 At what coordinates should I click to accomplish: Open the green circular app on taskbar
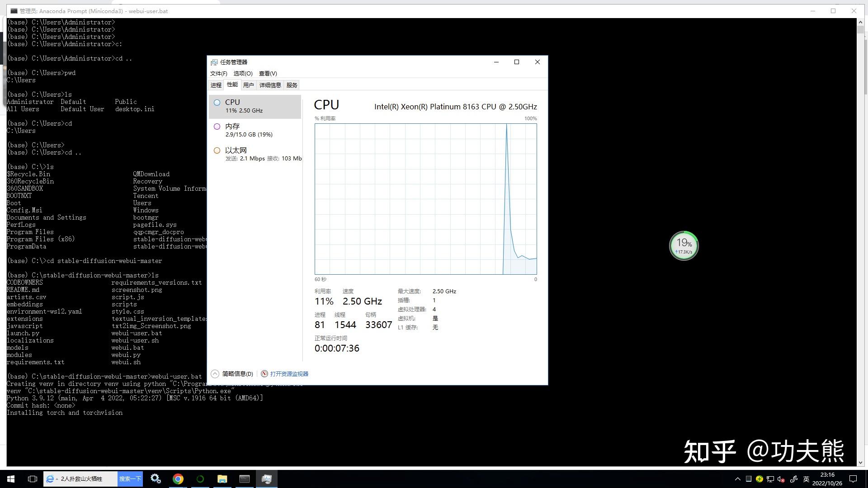(x=200, y=479)
